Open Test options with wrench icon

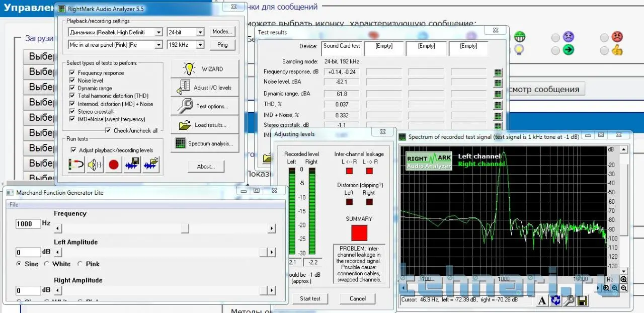205,106
